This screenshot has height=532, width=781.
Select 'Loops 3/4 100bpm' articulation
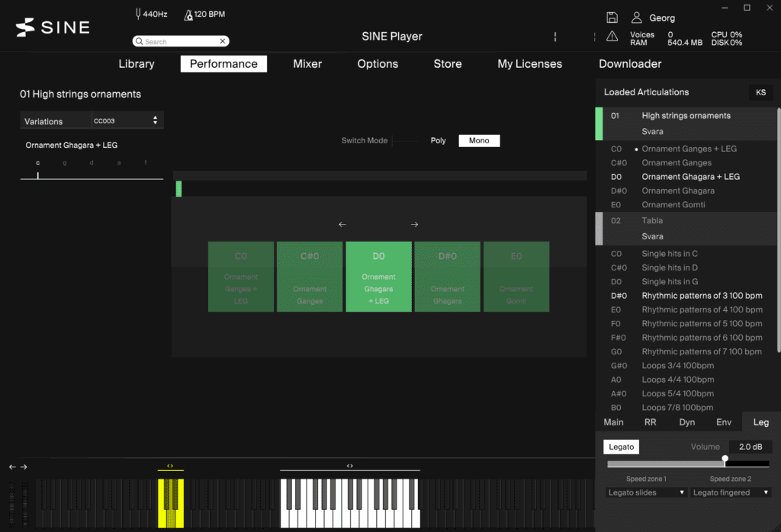[687, 365]
